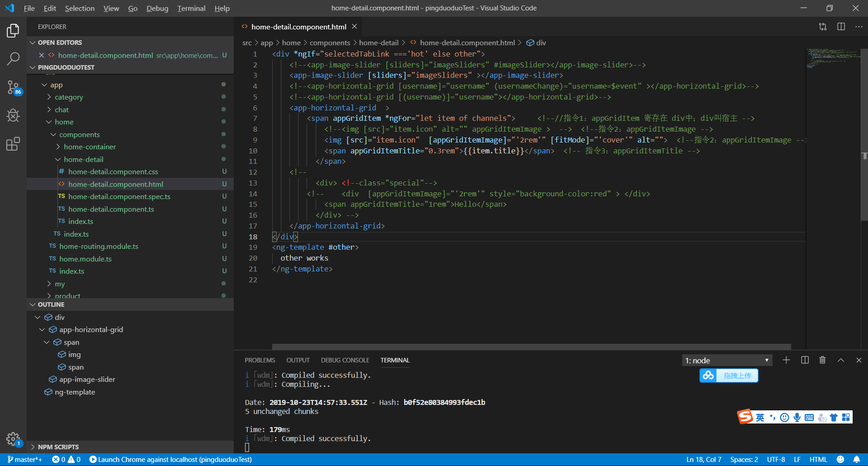Close home-detail.component.html in Open Editors
868x466 pixels.
click(x=41, y=55)
